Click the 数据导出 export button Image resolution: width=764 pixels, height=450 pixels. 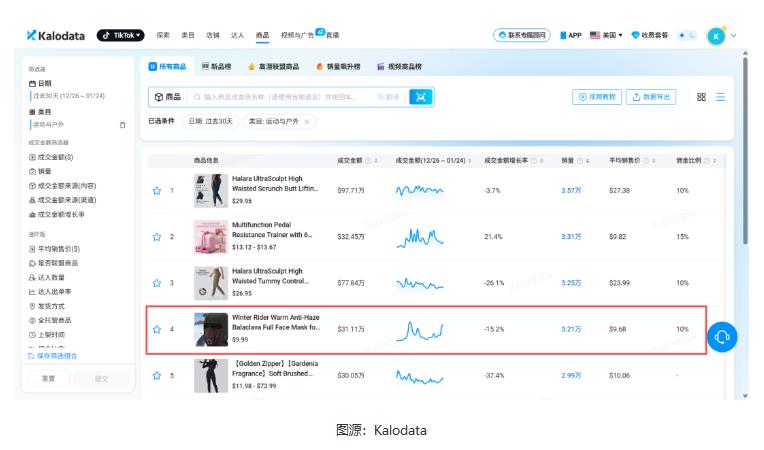(x=651, y=97)
